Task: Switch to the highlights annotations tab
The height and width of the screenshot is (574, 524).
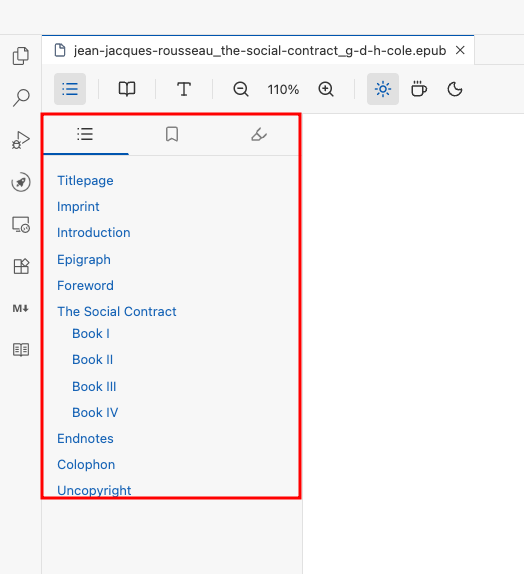Action: (259, 134)
